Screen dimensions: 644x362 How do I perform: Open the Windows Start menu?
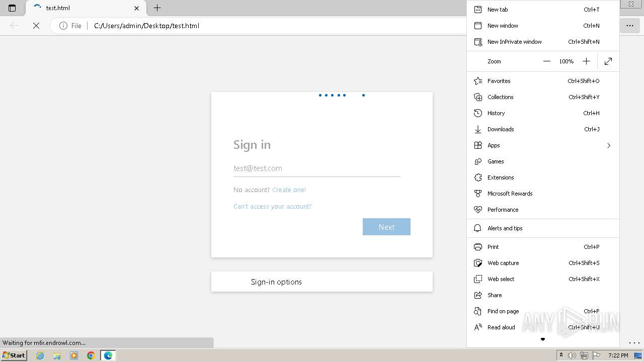[14, 355]
